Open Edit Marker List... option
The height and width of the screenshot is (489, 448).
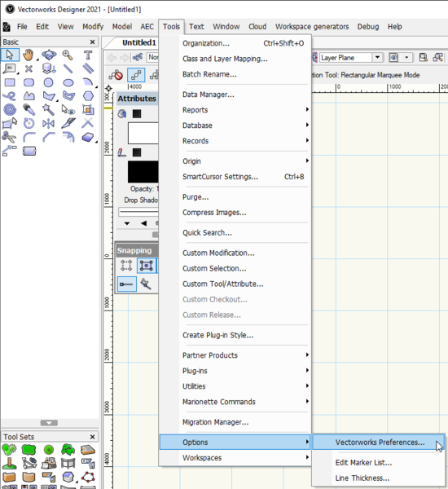[379, 462]
